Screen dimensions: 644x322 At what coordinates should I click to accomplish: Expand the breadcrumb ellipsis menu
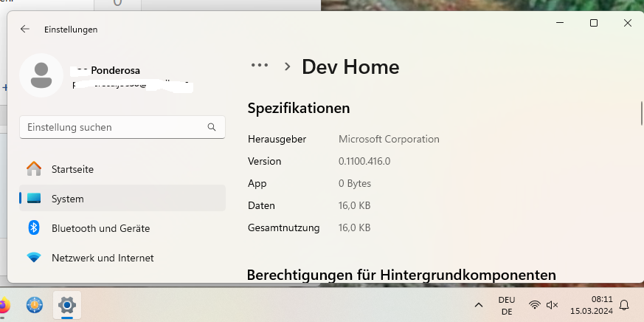259,66
